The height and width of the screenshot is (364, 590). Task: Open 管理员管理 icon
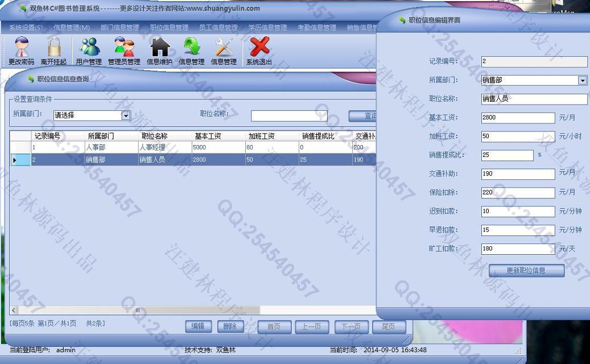click(124, 51)
